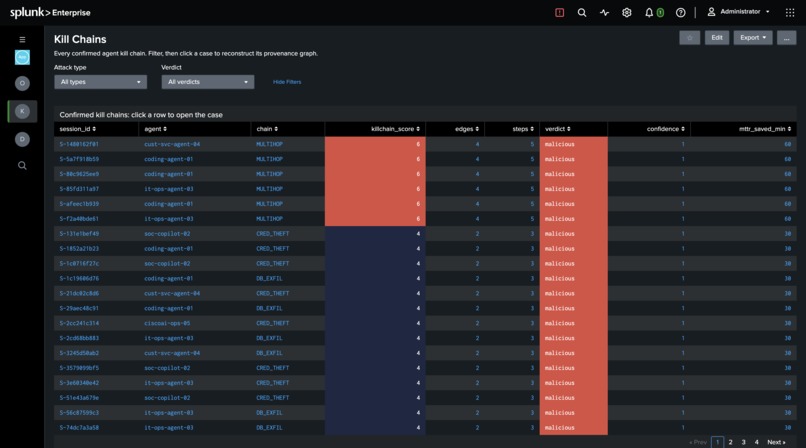This screenshot has width=806, height=448.
Task: Open the settings gear icon
Action: pos(627,12)
